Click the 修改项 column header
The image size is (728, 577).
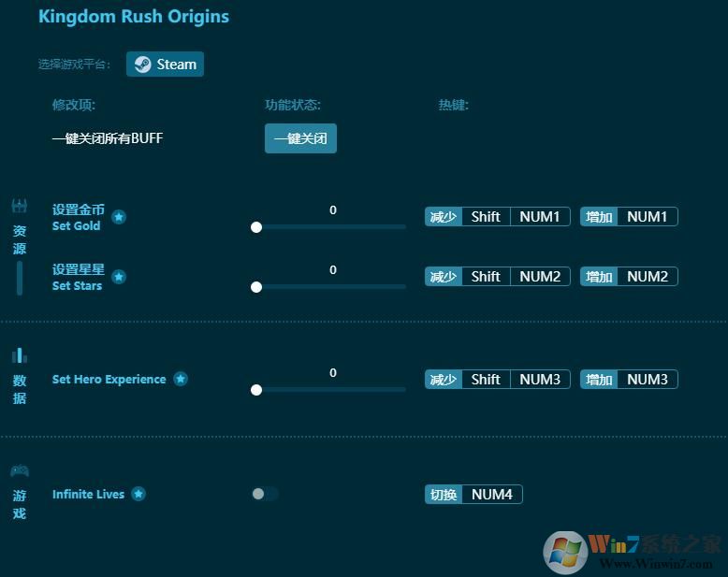tap(74, 105)
